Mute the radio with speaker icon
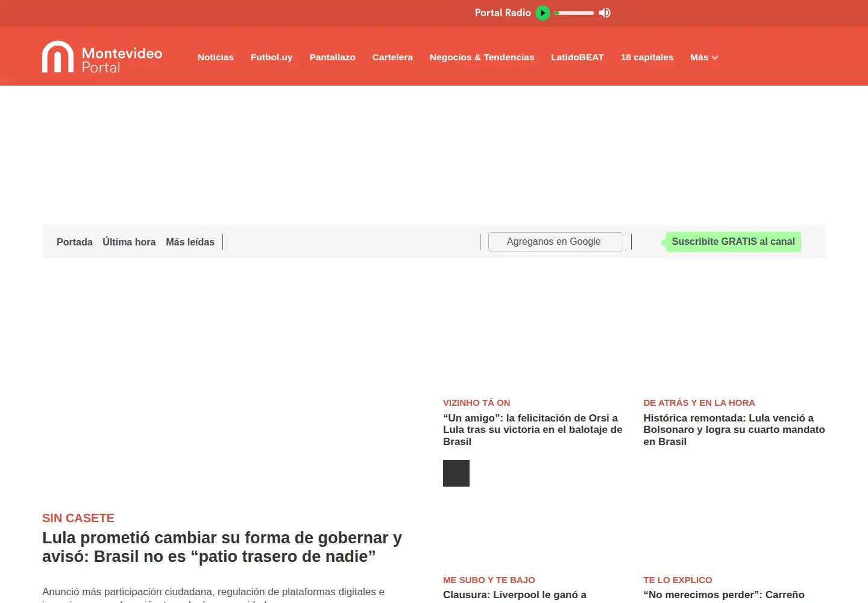This screenshot has height=603, width=868. (x=605, y=13)
